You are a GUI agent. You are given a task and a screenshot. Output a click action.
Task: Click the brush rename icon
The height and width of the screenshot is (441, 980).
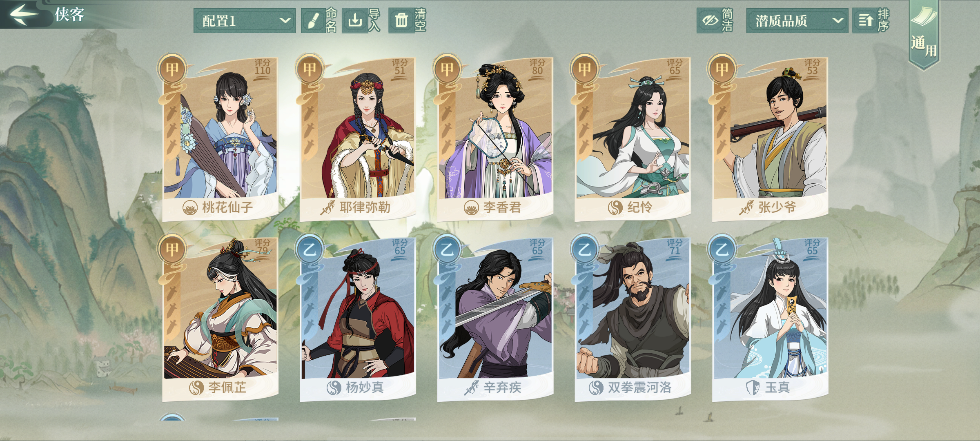(313, 20)
